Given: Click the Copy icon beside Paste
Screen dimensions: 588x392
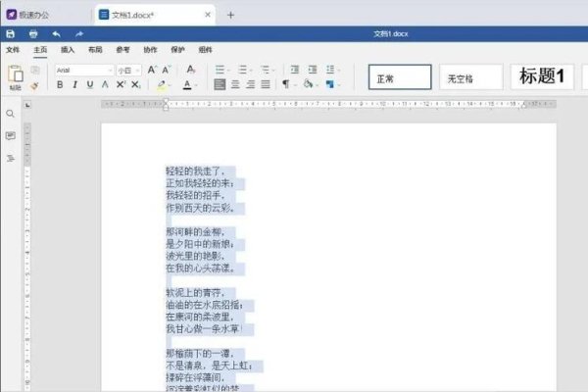Looking at the screenshot, I should point(35,71).
